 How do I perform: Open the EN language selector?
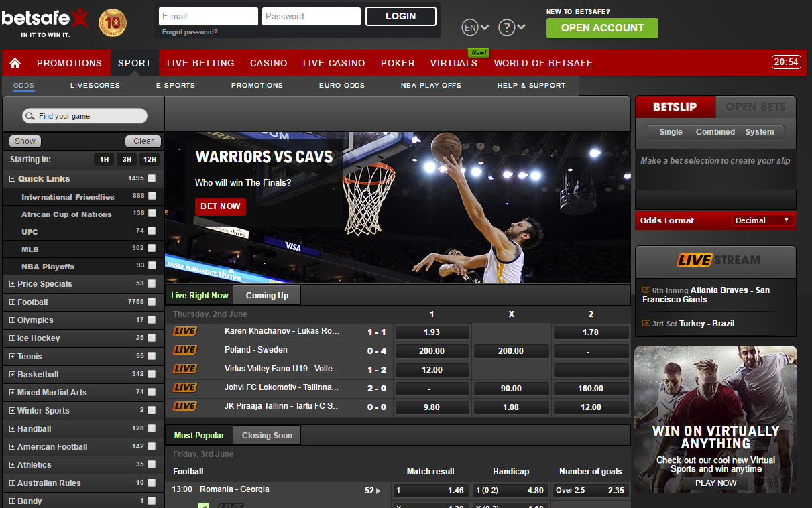coord(475,27)
